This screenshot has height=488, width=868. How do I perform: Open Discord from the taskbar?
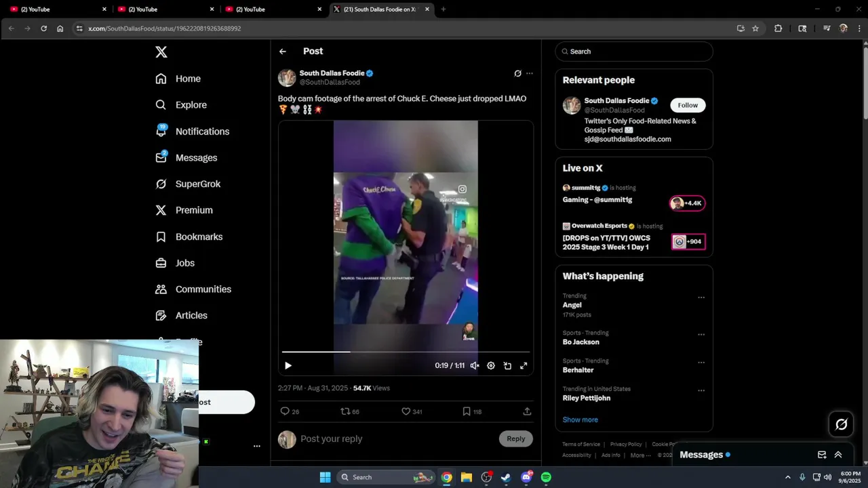[x=526, y=477]
